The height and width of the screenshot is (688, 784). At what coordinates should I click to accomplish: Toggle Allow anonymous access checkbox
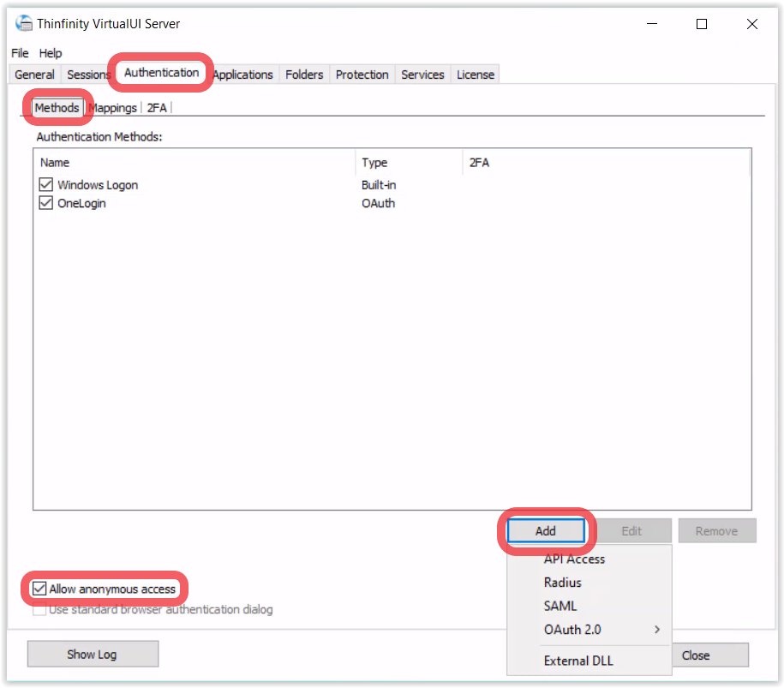tap(39, 589)
